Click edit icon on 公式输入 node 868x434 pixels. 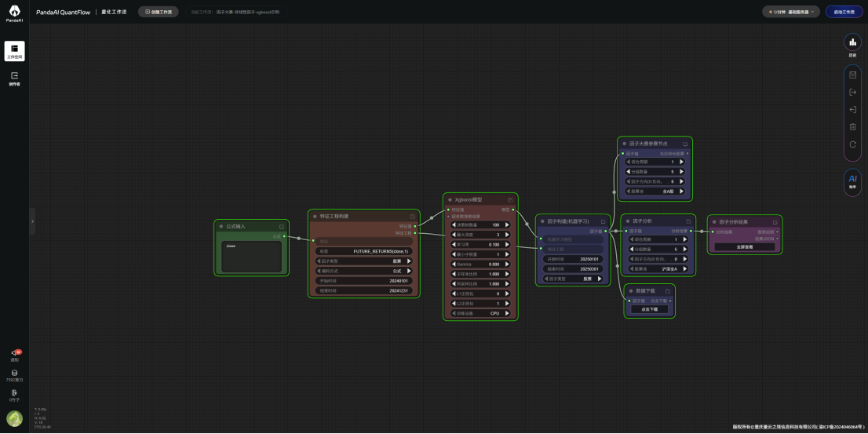[x=282, y=226]
